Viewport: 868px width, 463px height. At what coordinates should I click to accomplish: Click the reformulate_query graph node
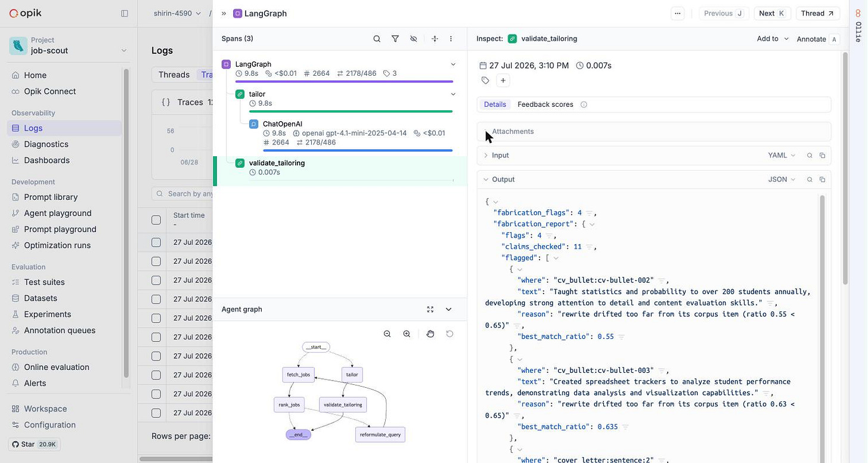[x=380, y=434]
